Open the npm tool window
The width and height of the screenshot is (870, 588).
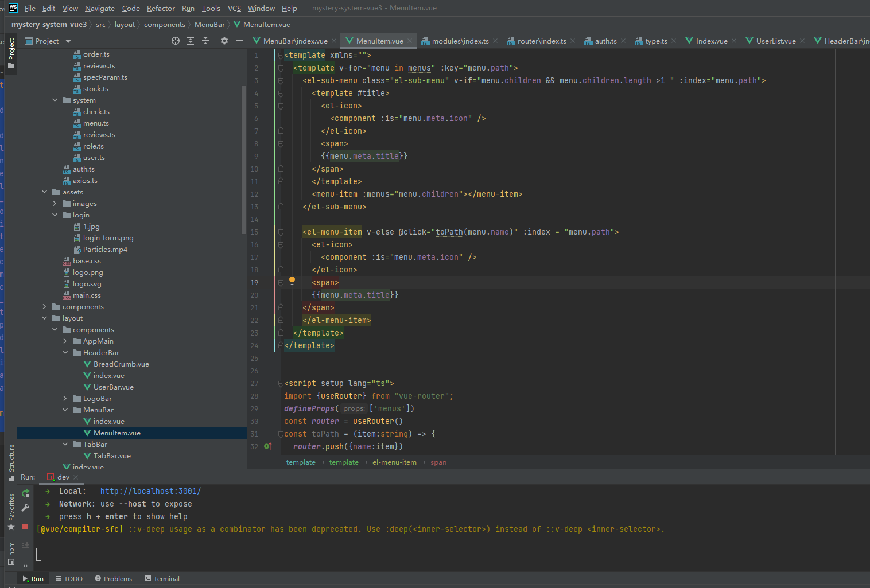(11, 553)
